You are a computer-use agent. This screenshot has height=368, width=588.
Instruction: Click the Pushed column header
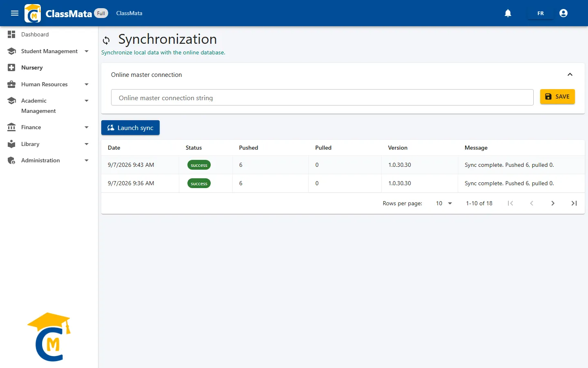(x=249, y=148)
